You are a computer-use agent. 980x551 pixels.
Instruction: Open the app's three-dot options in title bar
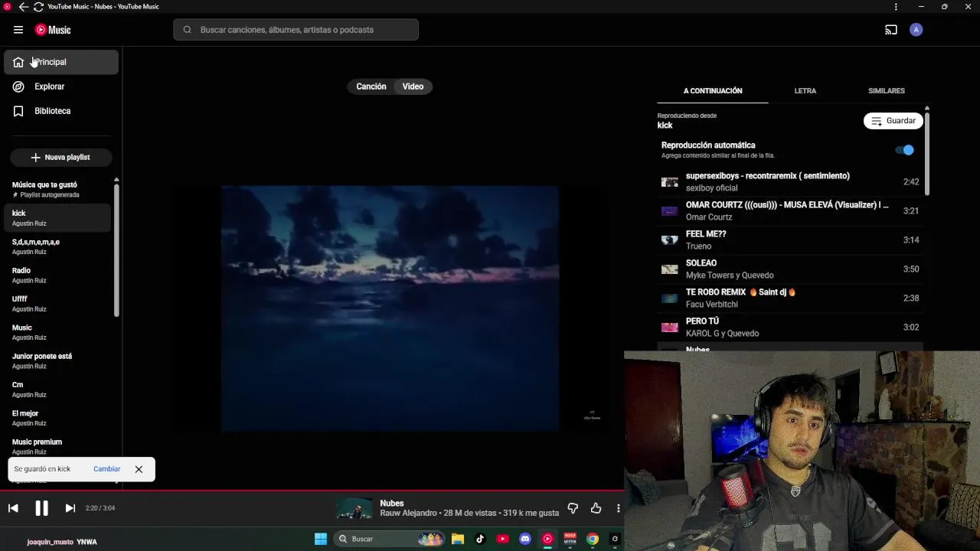tap(896, 7)
